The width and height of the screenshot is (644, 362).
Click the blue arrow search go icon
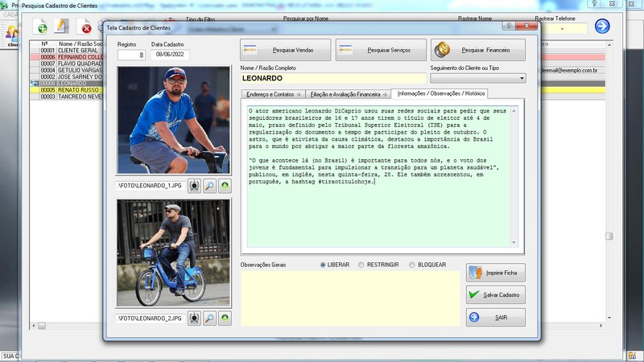[602, 27]
